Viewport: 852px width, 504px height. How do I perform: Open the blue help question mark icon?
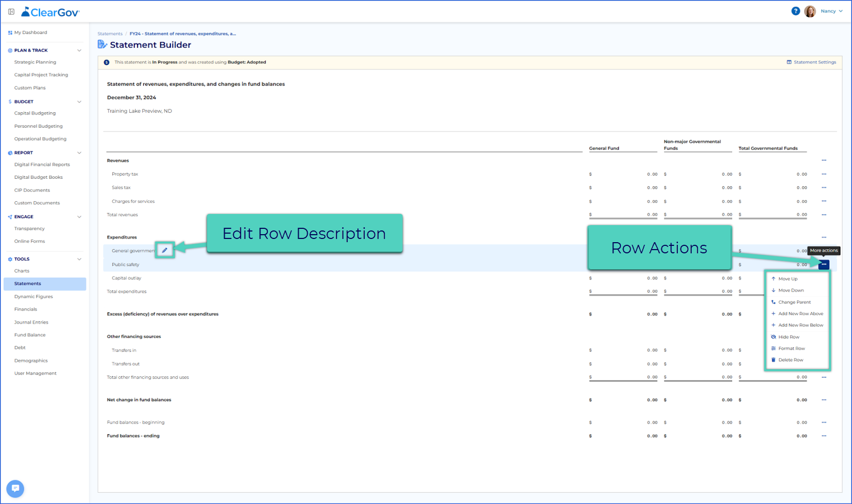pyautogui.click(x=796, y=11)
